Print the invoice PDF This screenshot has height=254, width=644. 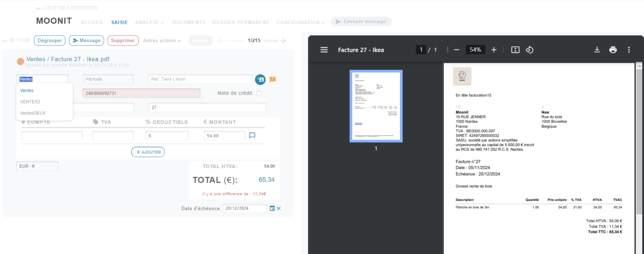coord(613,50)
